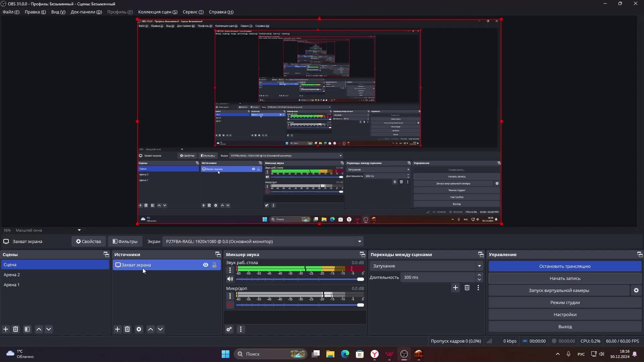This screenshot has height=362, width=644.
Task: Click Запуск виртуальной камеры button
Action: (x=559, y=290)
